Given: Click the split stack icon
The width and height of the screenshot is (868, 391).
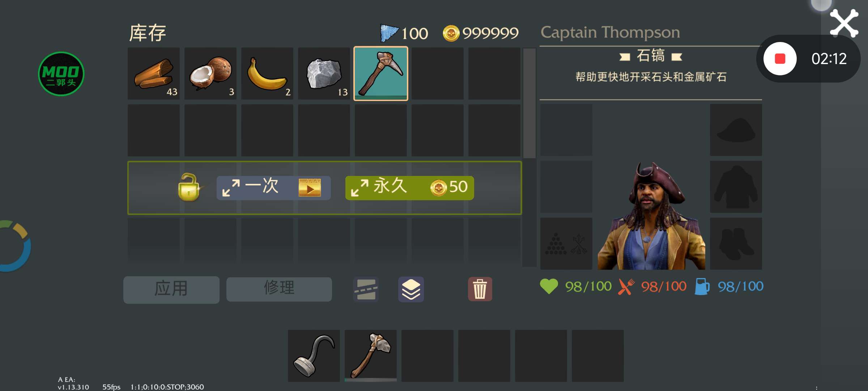Looking at the screenshot, I should coord(366,289).
